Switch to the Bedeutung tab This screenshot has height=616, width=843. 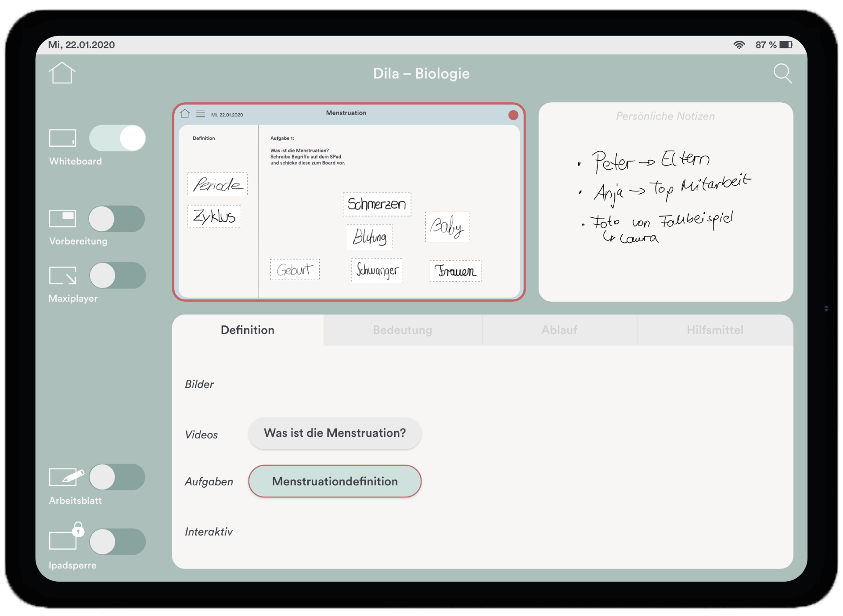[402, 330]
